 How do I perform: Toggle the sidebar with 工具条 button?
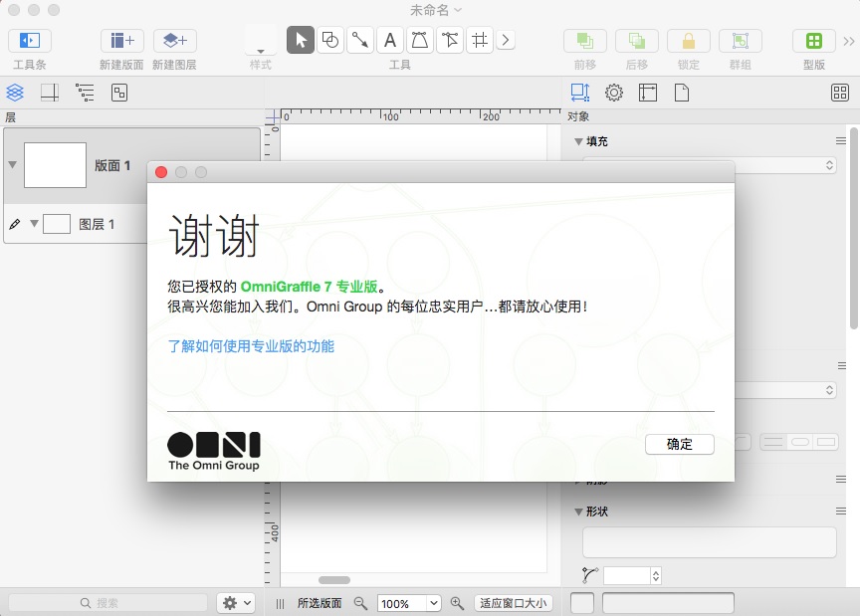(30, 41)
